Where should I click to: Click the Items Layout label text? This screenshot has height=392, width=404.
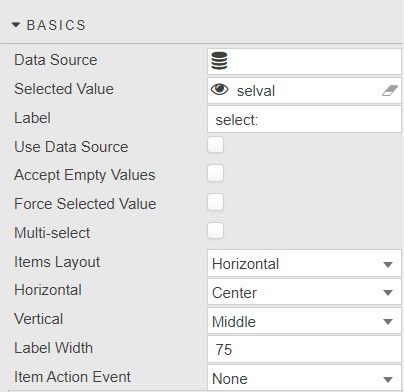57,262
